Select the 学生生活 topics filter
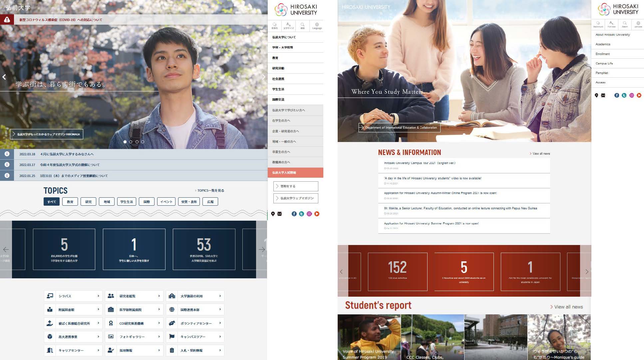 [127, 202]
